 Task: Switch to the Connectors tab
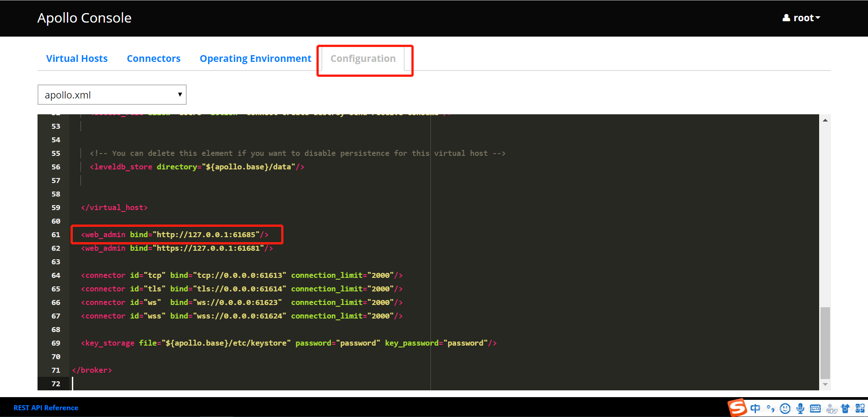click(154, 59)
